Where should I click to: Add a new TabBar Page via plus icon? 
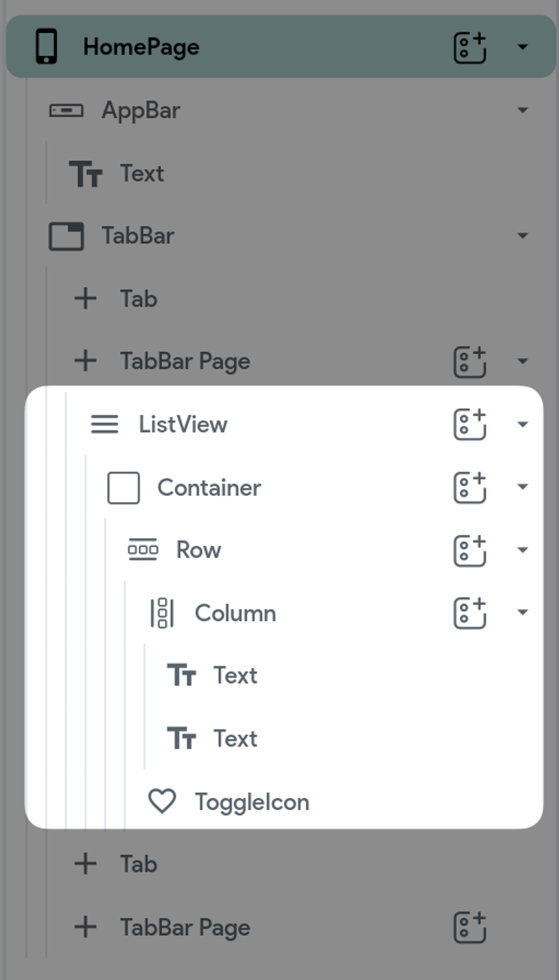click(84, 360)
